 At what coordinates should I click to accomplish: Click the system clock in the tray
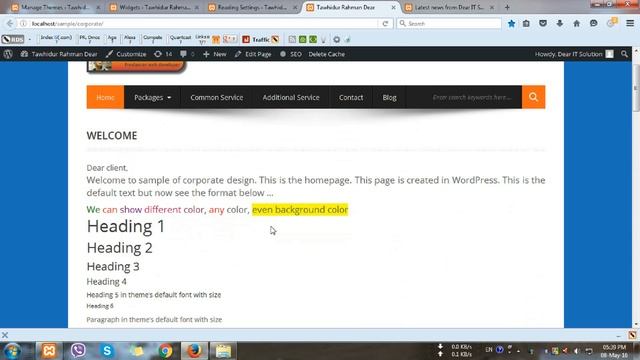[614, 351]
